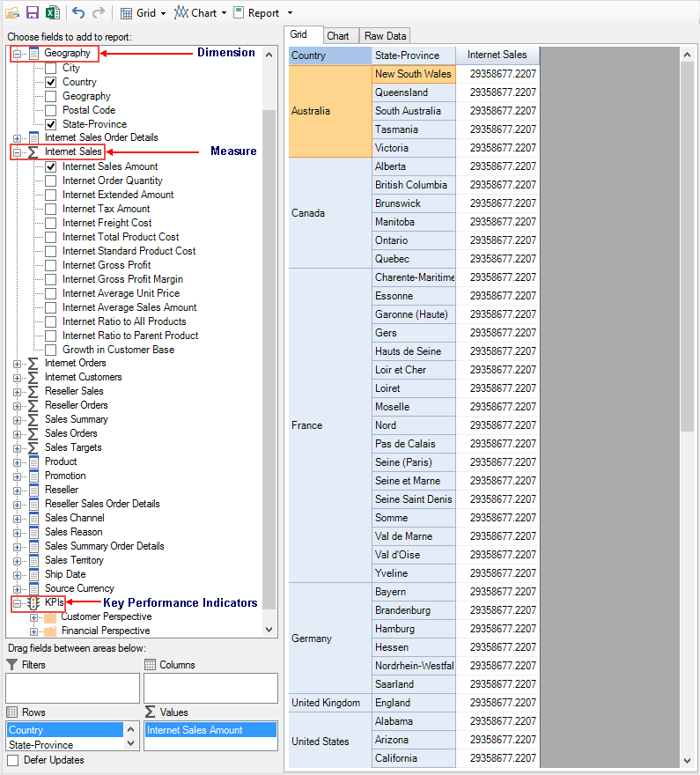The image size is (700, 775).
Task: Switch to the Chart tab
Action: (337, 36)
